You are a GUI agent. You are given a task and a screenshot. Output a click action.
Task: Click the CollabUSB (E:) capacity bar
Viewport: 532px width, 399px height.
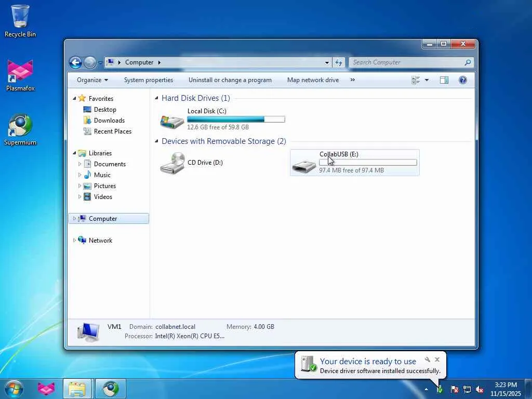pyautogui.click(x=368, y=162)
